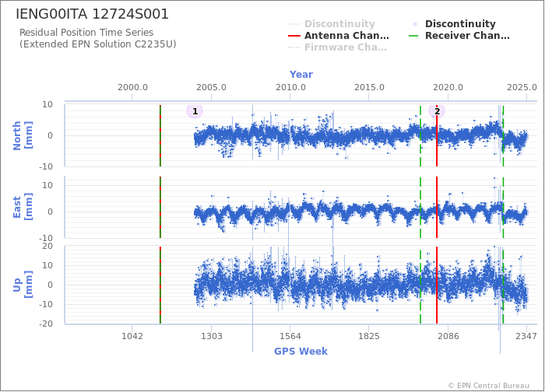Click the GPS week 1042 tick label

[132, 336]
